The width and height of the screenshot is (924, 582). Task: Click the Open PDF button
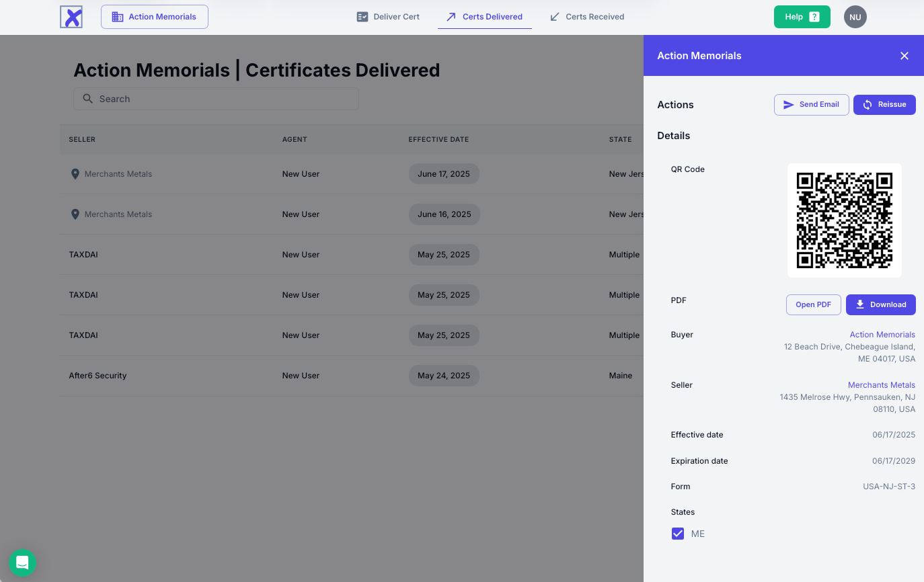pos(813,304)
